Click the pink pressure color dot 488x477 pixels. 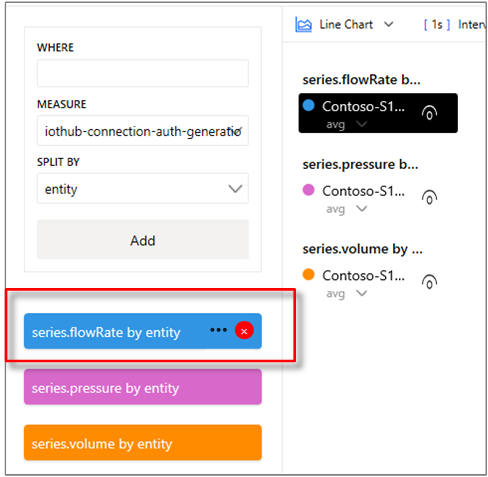tap(309, 190)
